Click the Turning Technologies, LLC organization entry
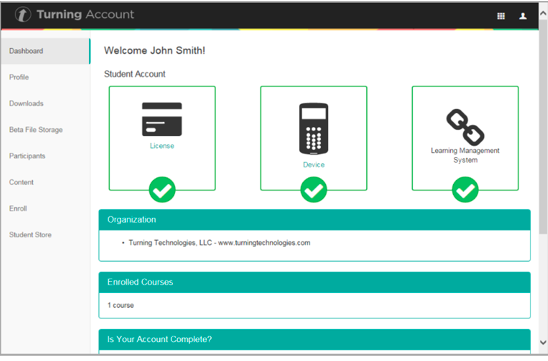This screenshot has width=548, height=361. coord(219,243)
